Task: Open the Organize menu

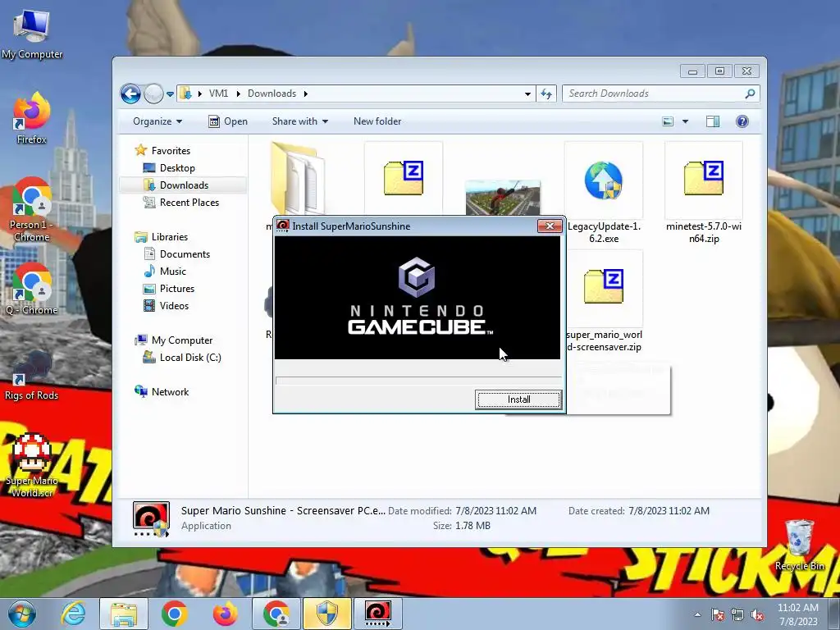Action: 157,121
